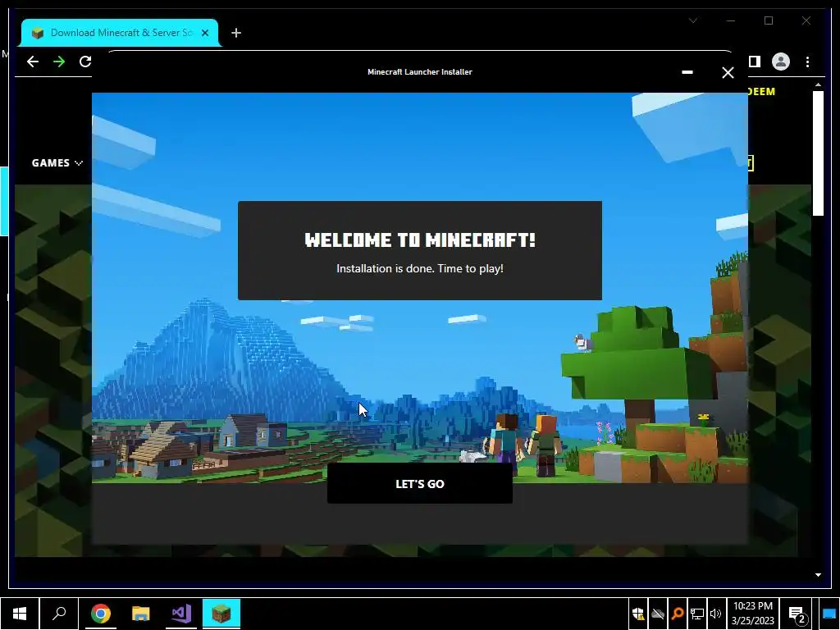This screenshot has height=630, width=840.
Task: Select the Download Minecraft & Server tab
Action: pyautogui.click(x=120, y=33)
